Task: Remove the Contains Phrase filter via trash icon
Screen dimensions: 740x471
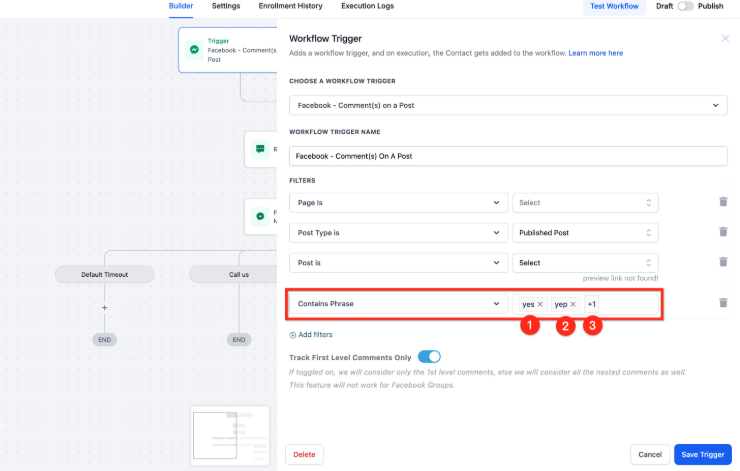Action: [x=723, y=303]
